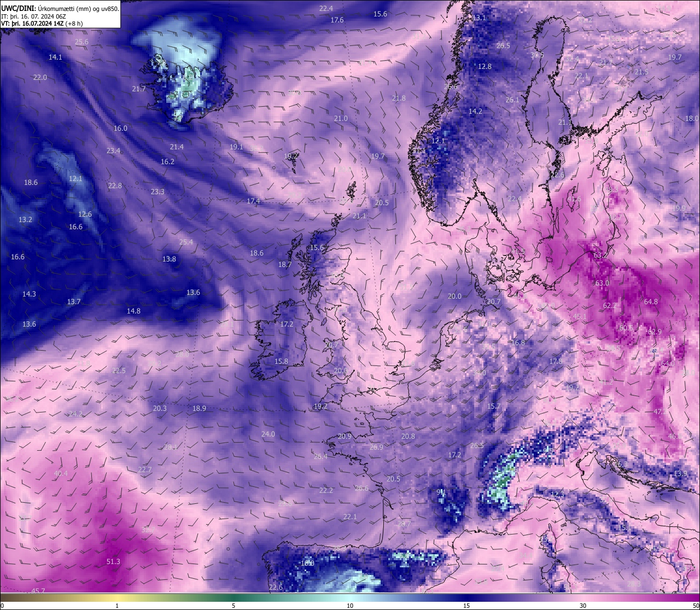Click the 18.9 value on the map
The width and height of the screenshot is (700, 610).
pyautogui.click(x=199, y=408)
